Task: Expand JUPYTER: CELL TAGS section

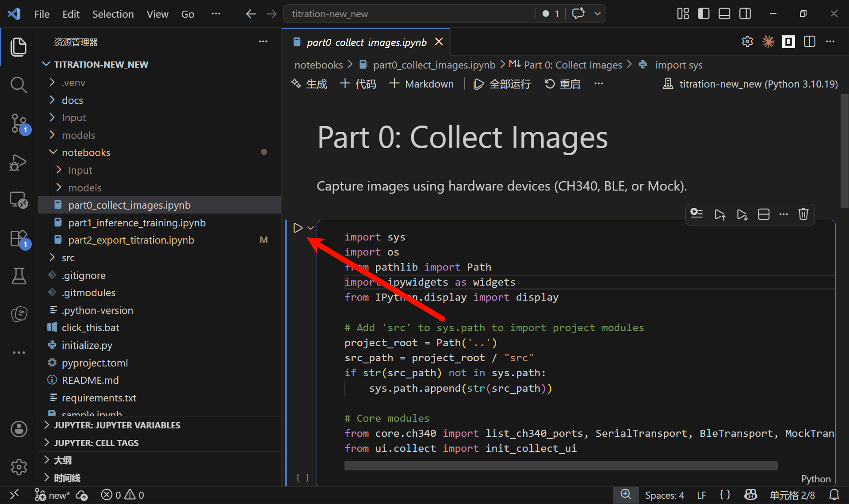Action: 159,443
